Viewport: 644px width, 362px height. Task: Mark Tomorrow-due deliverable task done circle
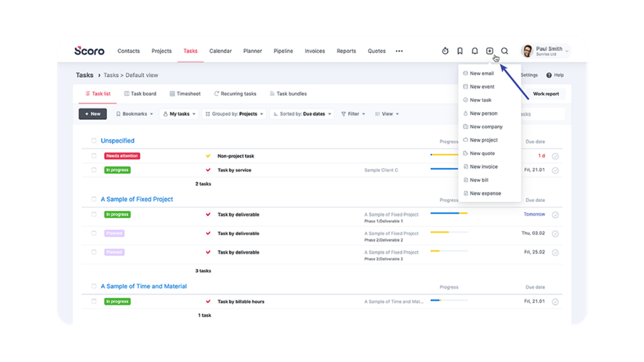pos(555,215)
